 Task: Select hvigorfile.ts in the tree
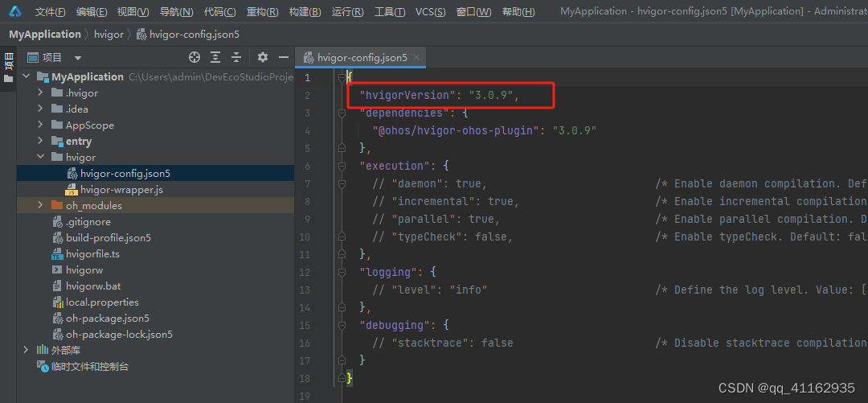click(x=92, y=254)
